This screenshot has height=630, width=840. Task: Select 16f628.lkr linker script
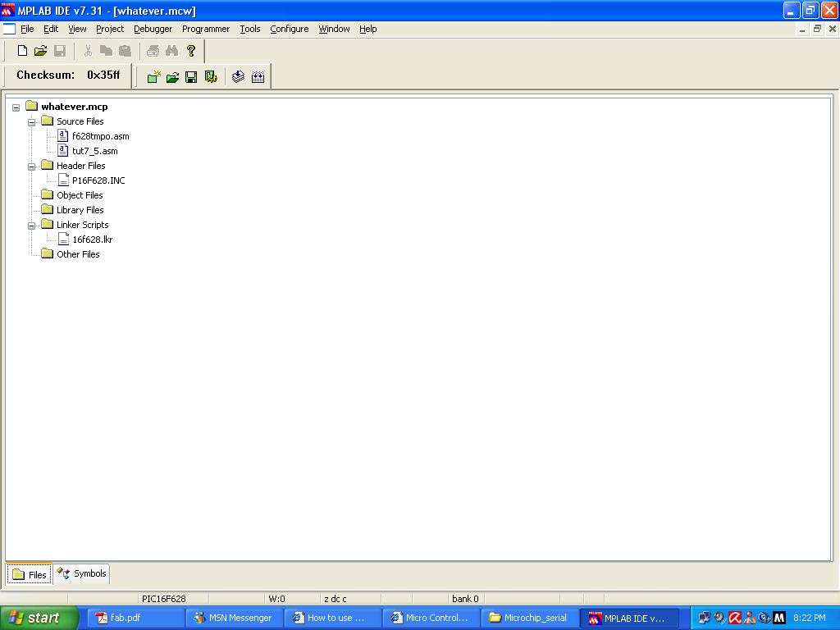pos(92,240)
